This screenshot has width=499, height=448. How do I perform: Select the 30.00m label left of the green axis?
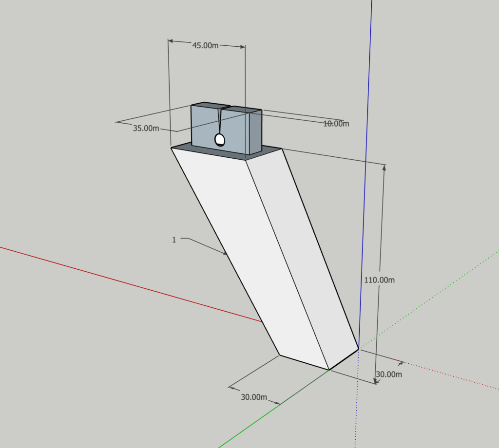click(x=253, y=397)
